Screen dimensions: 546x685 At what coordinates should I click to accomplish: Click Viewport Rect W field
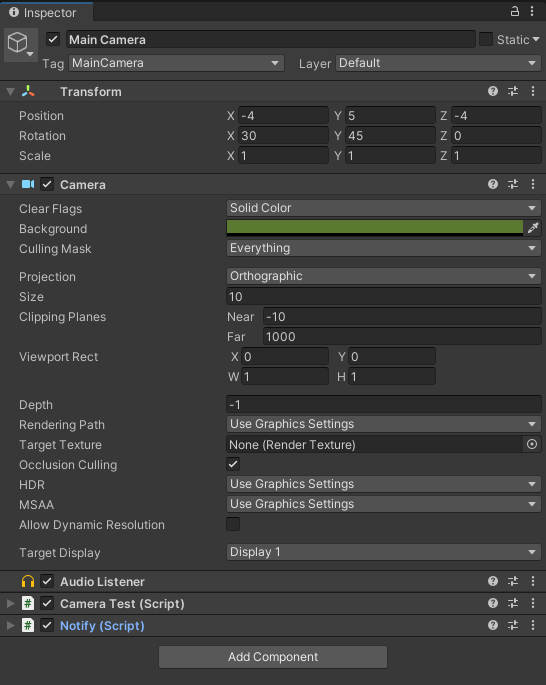284,376
